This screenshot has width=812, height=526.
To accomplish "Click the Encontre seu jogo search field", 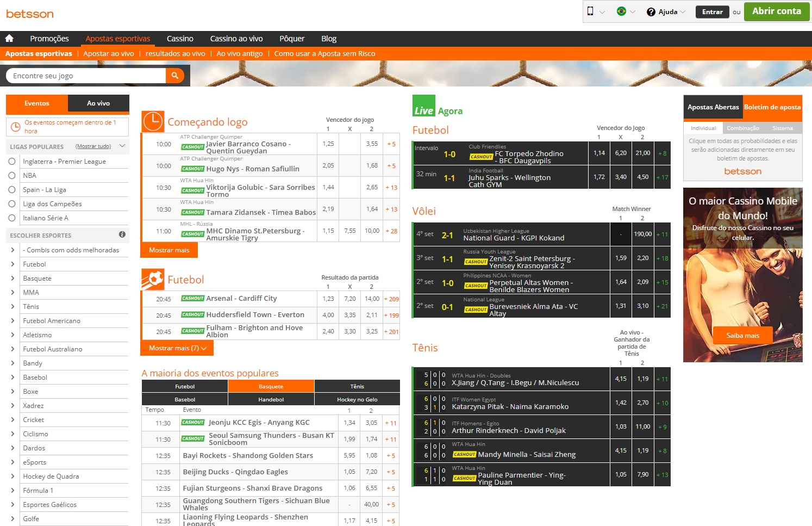I will (86, 76).
